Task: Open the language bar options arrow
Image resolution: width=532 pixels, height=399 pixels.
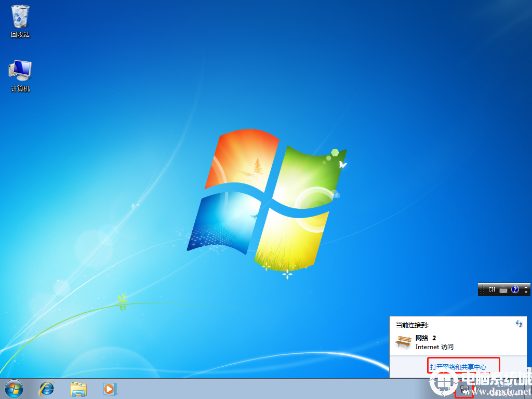Action: 526,292
